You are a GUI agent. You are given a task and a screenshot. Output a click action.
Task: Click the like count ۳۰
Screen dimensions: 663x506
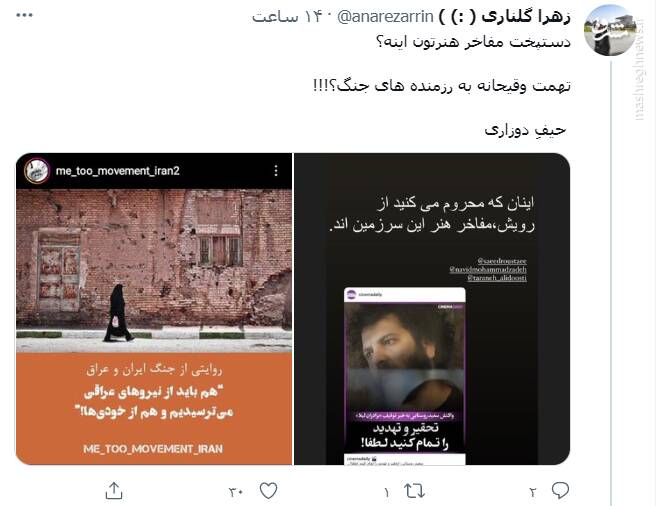click(236, 492)
